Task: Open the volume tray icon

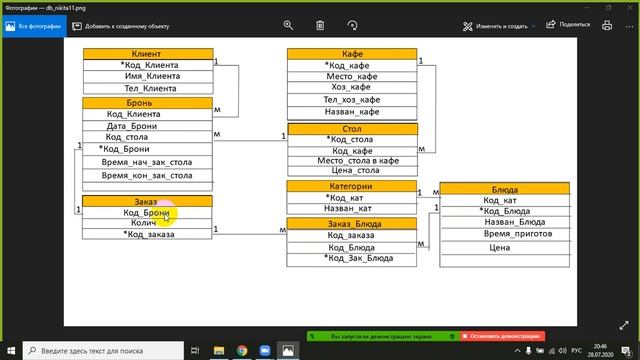Action: pos(562,351)
